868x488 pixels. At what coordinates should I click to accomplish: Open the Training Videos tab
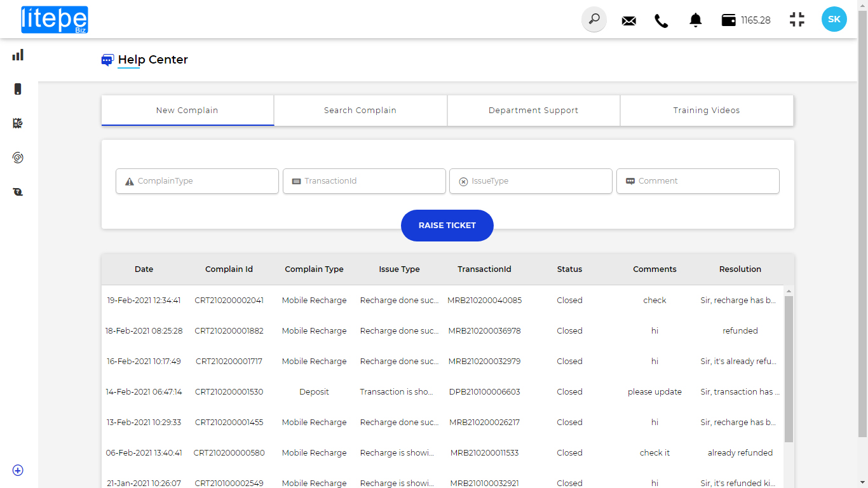(x=707, y=111)
